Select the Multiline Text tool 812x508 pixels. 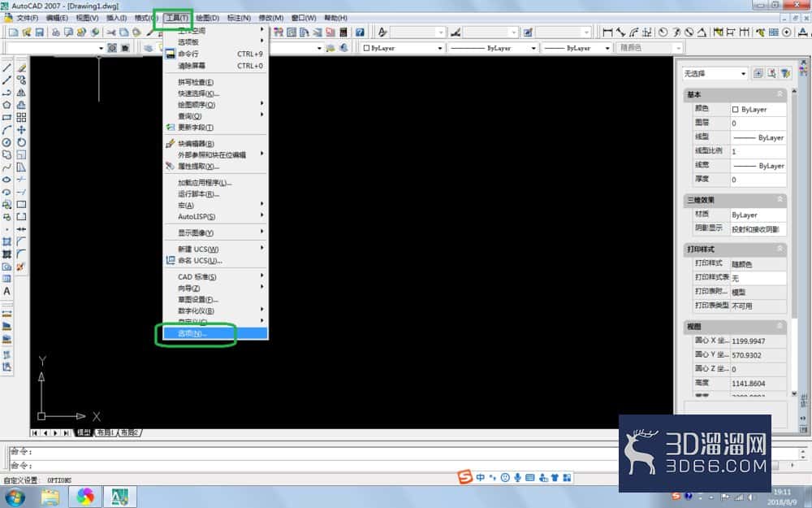6,291
